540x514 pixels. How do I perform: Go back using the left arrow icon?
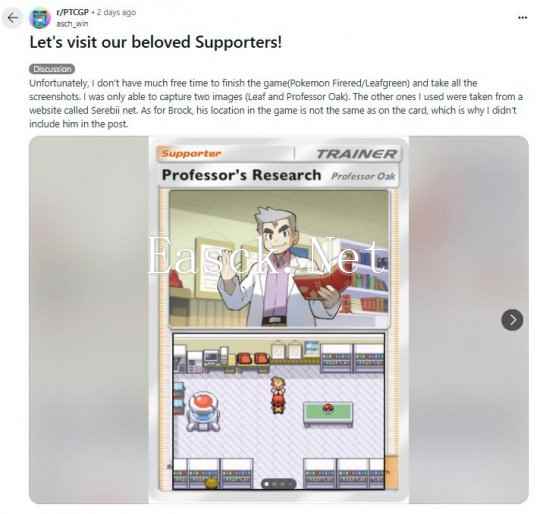point(13,18)
